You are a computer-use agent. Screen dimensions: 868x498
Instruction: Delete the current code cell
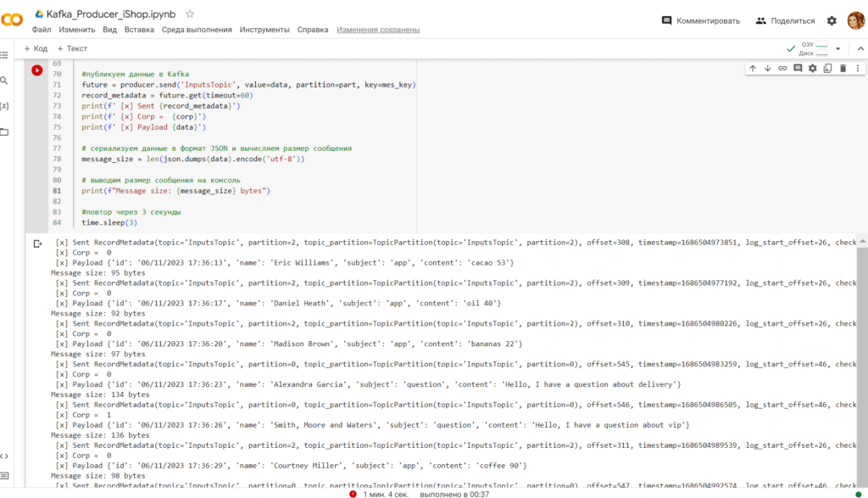click(x=843, y=69)
